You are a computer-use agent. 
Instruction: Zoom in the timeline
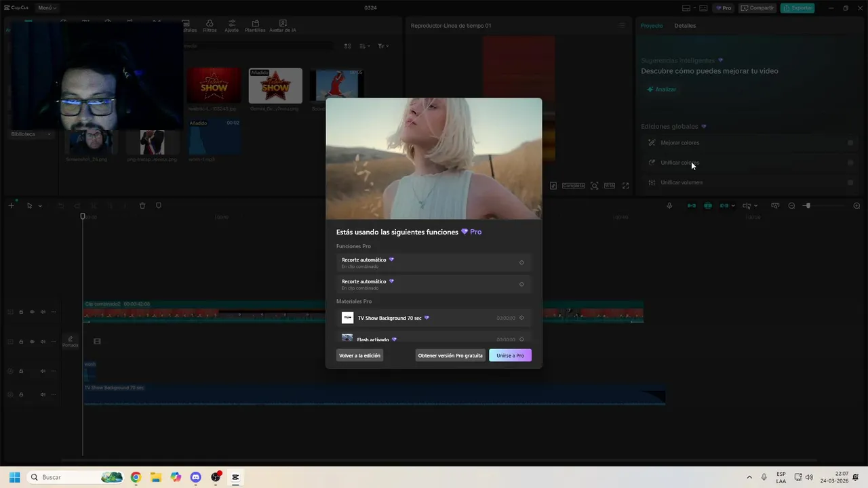coord(856,205)
